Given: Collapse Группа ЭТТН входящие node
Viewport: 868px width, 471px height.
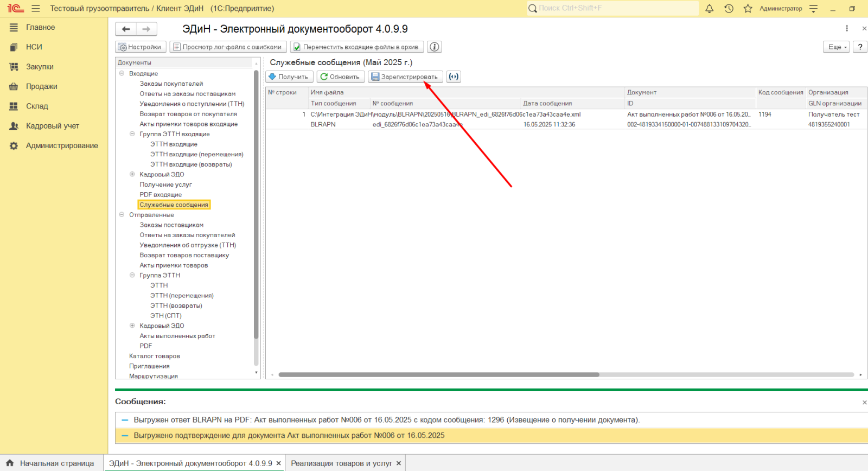Looking at the screenshot, I should pyautogui.click(x=132, y=134).
